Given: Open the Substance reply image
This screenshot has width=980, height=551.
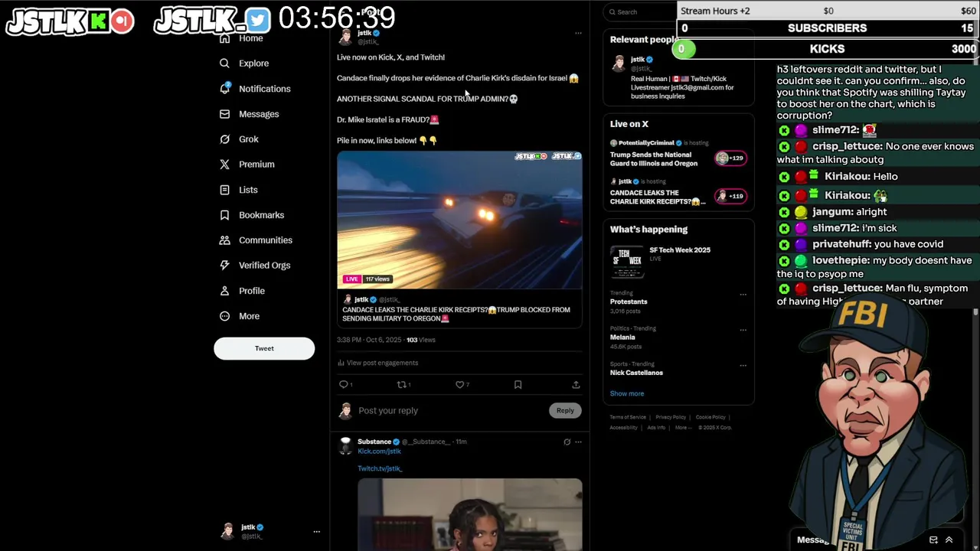Looking at the screenshot, I should pos(470,514).
